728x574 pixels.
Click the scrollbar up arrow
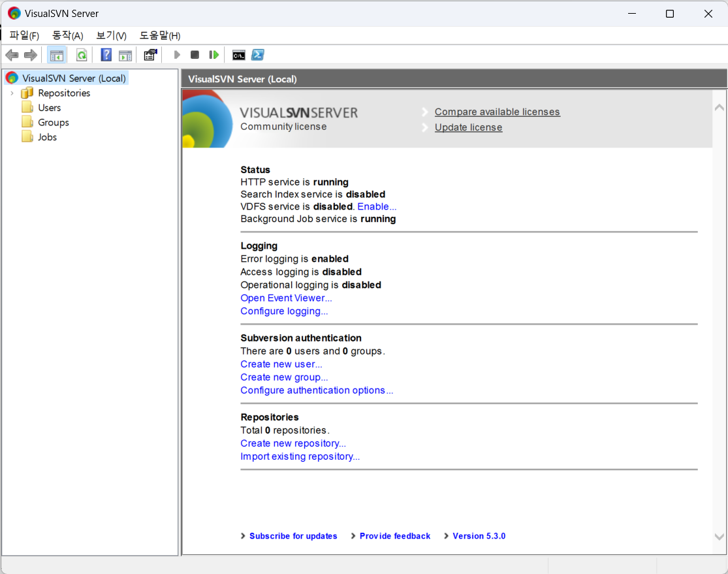(x=719, y=107)
